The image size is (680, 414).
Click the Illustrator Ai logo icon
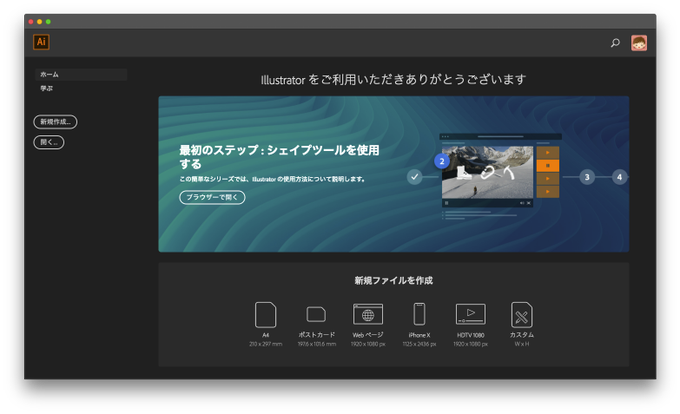coord(41,42)
